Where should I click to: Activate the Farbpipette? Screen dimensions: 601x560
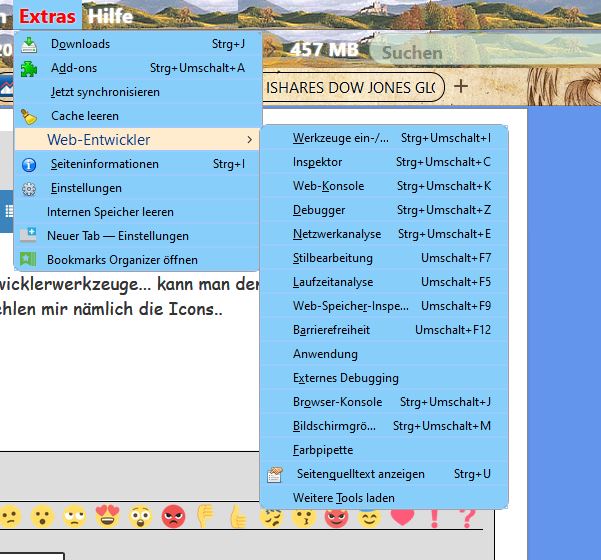pyautogui.click(x=384, y=450)
